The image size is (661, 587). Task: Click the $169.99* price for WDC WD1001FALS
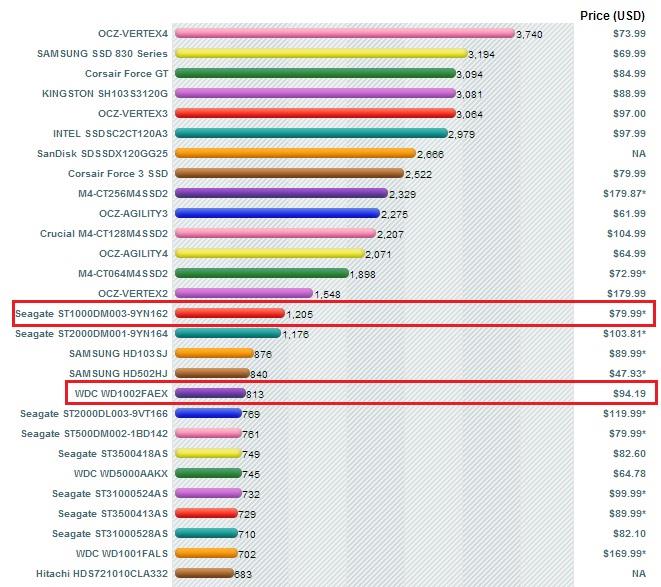(x=626, y=553)
